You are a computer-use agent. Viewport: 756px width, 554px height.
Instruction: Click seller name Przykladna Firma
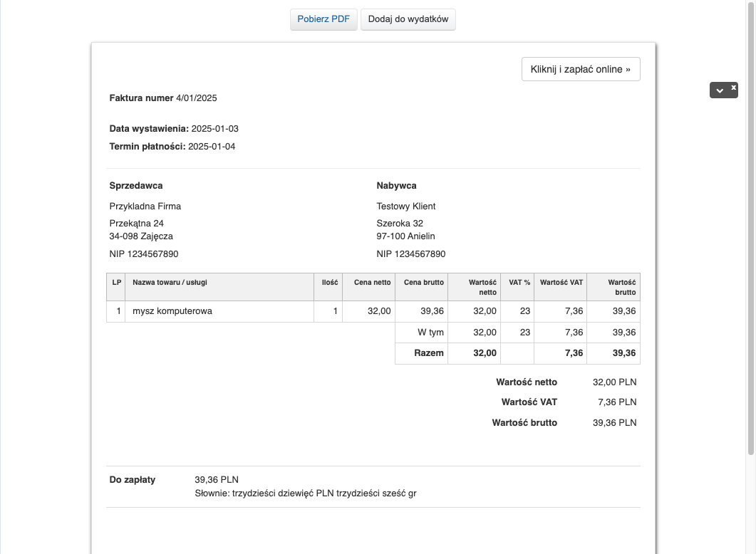[145, 207]
